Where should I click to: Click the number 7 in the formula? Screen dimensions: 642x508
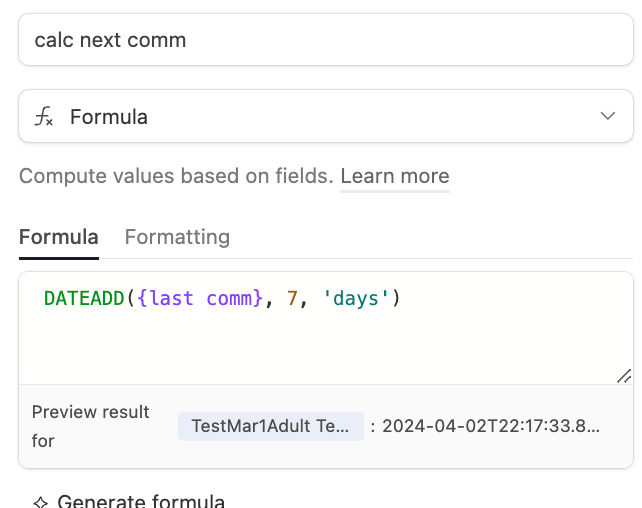pyautogui.click(x=292, y=298)
